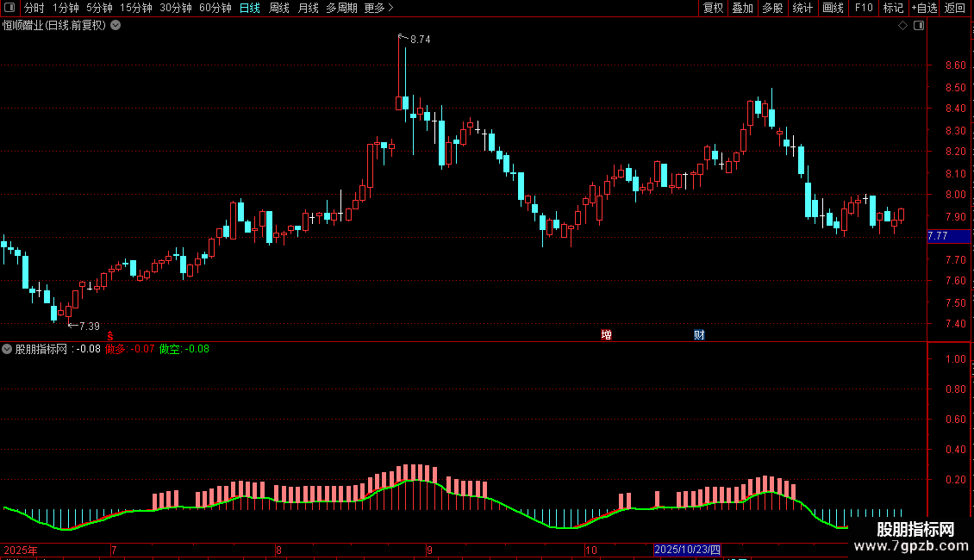Switch to 月线 monthly chart

[x=308, y=8]
